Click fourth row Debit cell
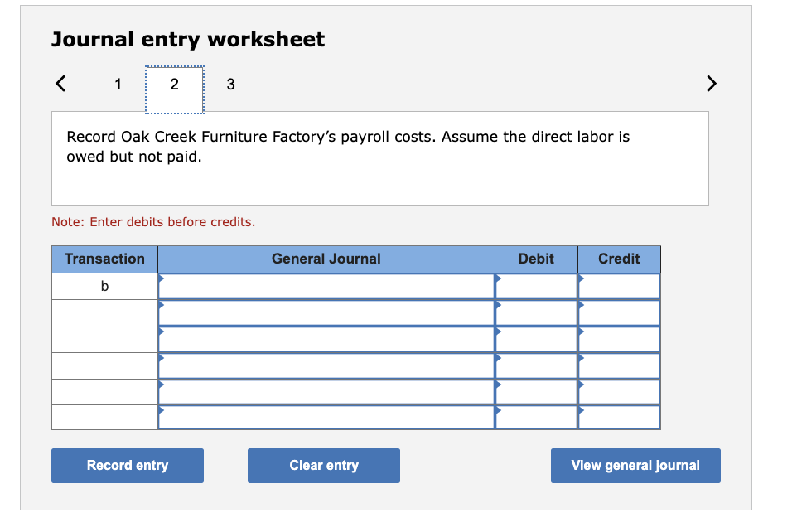Viewport: 797px width, 532px height. pos(536,365)
